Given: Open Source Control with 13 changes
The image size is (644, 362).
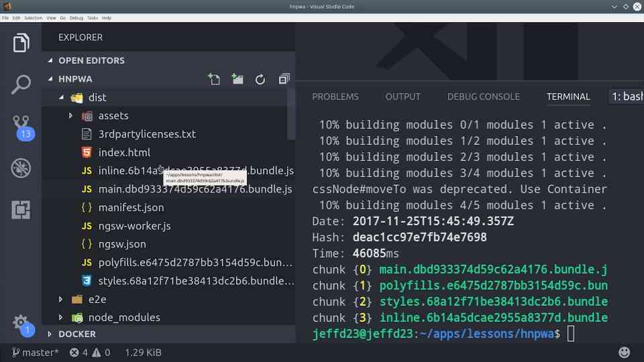Looking at the screenshot, I should tap(21, 125).
